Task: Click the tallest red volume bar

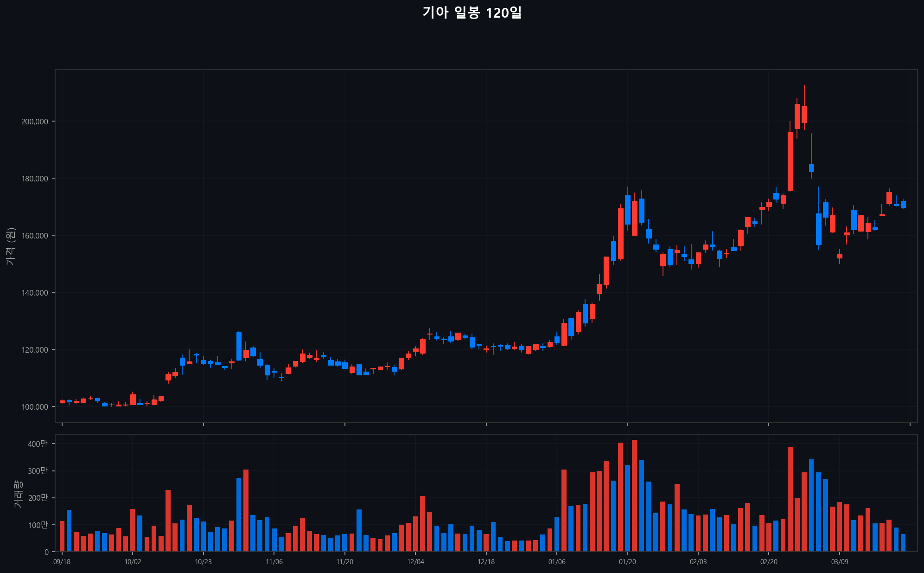Action: (634, 496)
